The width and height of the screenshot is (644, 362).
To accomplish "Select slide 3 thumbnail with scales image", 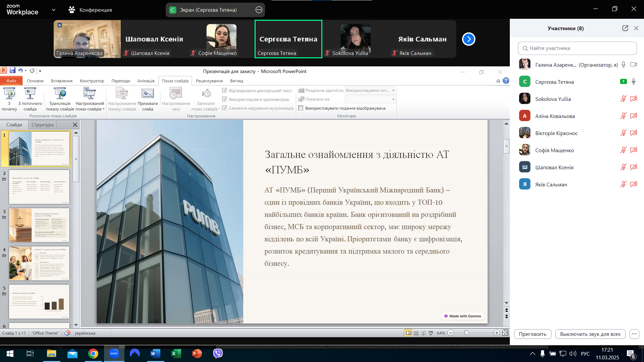I will point(39,225).
